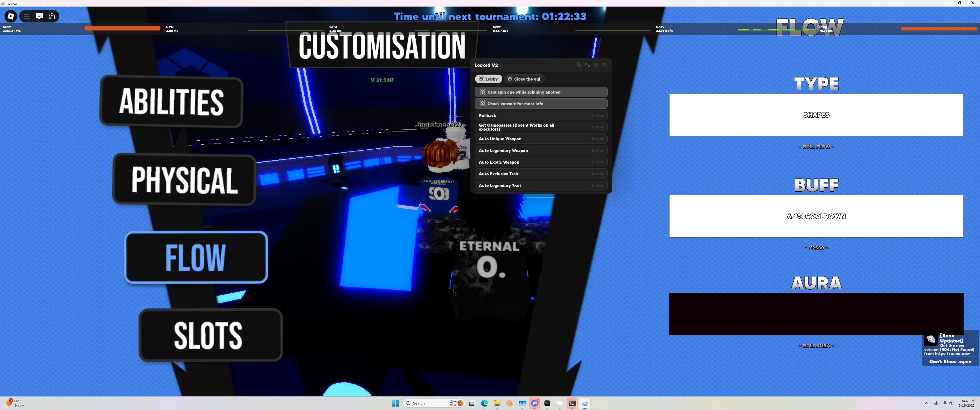Select the Lobby tab
Image resolution: width=980 pixels, height=410 pixels.
(x=488, y=79)
